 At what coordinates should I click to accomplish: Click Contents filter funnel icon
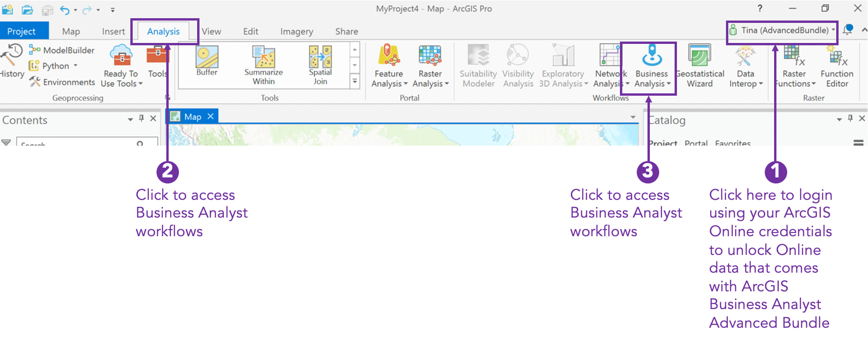point(6,142)
